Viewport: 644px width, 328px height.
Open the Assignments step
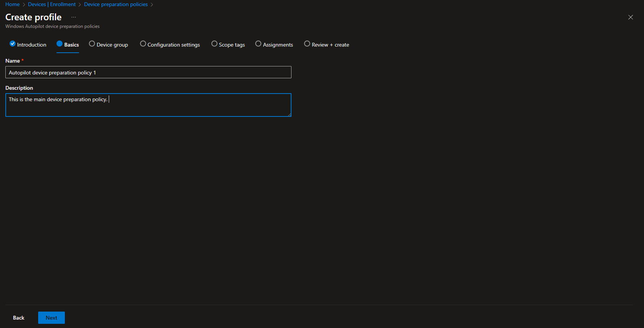(x=274, y=45)
